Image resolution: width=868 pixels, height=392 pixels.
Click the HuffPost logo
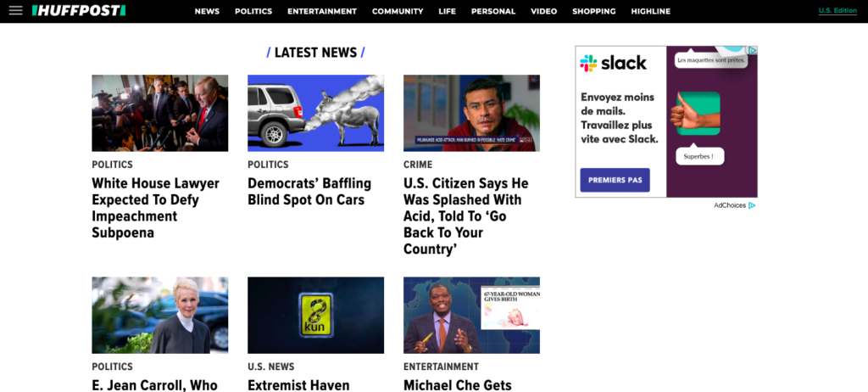pyautogui.click(x=79, y=10)
